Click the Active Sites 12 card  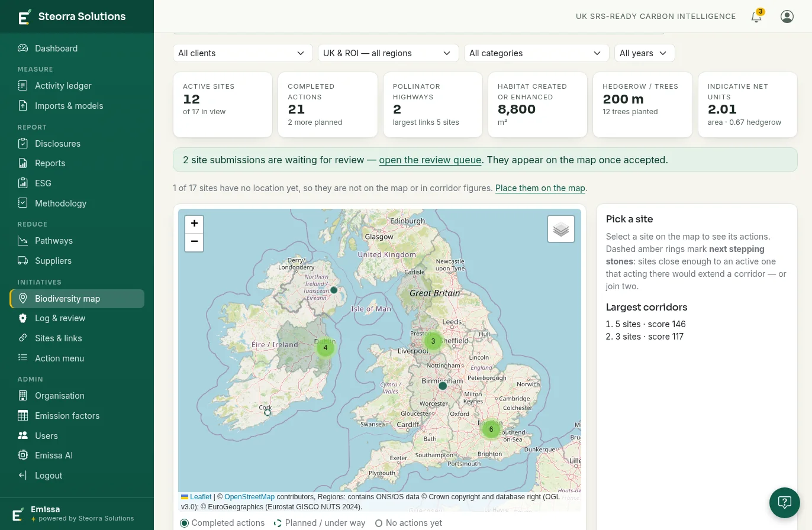(223, 105)
